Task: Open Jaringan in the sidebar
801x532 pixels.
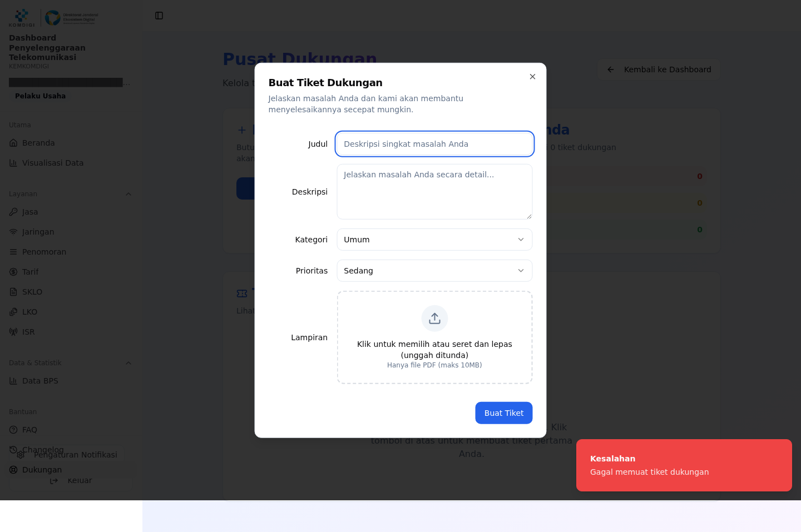Action: coord(71,232)
